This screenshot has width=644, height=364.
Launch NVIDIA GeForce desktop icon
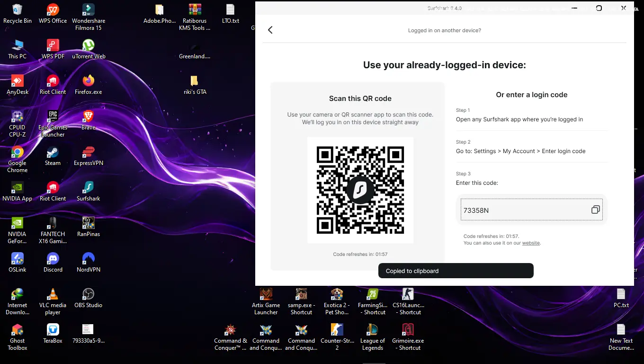(x=18, y=230)
